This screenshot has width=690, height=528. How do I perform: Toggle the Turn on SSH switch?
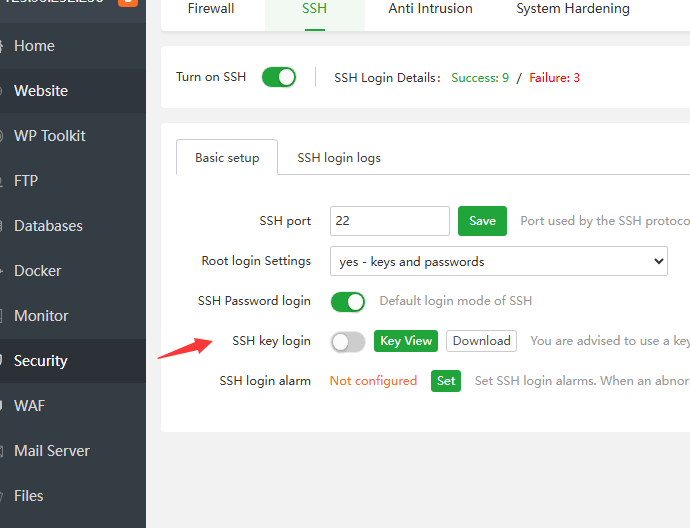tap(279, 77)
